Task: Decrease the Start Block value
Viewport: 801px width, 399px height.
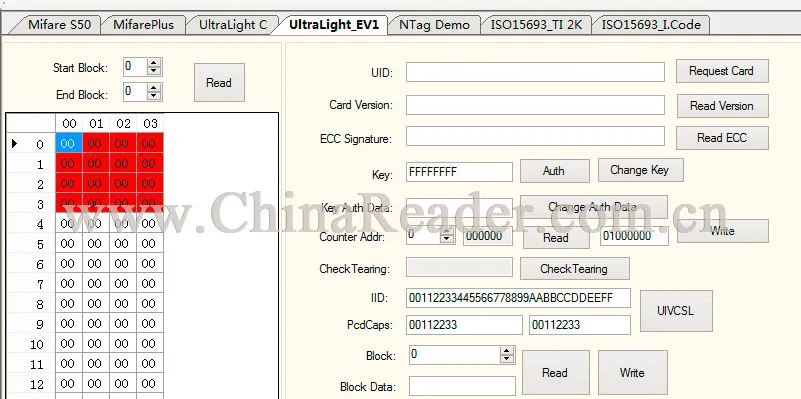Action: [x=154, y=71]
